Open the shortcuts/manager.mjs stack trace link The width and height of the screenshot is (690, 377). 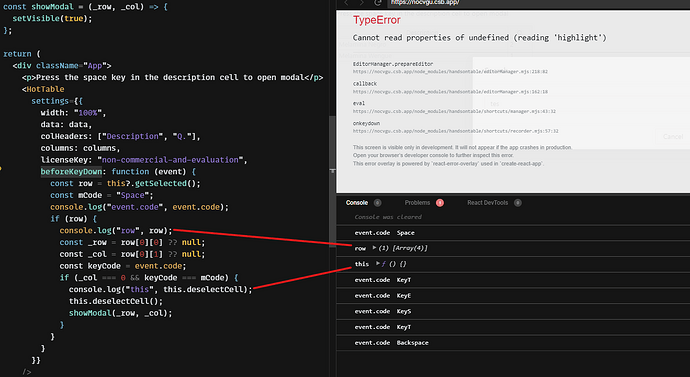point(454,112)
